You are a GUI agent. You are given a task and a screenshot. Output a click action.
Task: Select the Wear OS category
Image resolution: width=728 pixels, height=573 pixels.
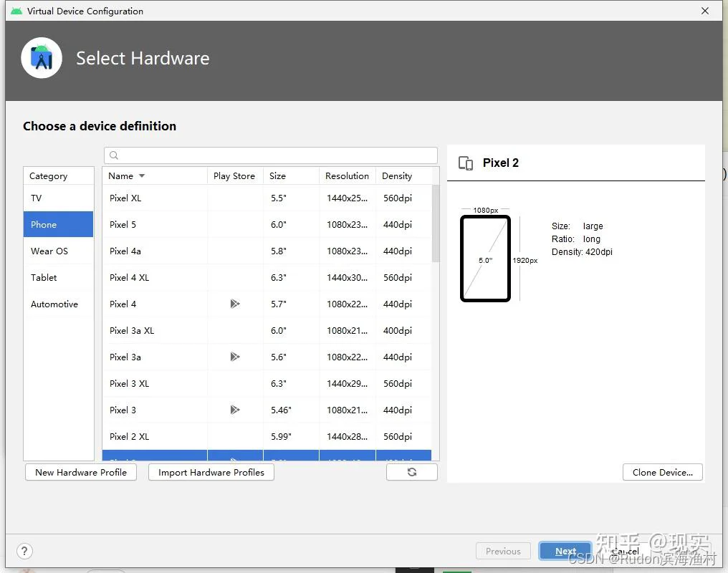pyautogui.click(x=59, y=251)
